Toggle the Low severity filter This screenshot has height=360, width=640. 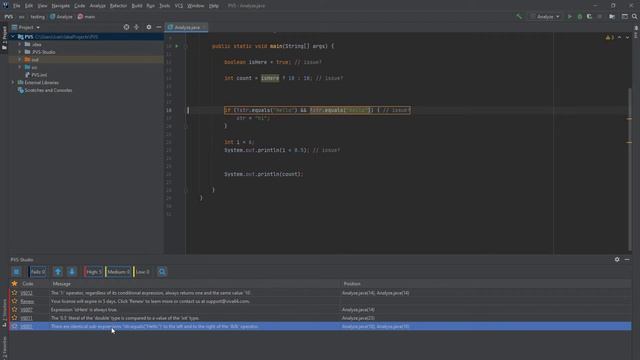[142, 272]
